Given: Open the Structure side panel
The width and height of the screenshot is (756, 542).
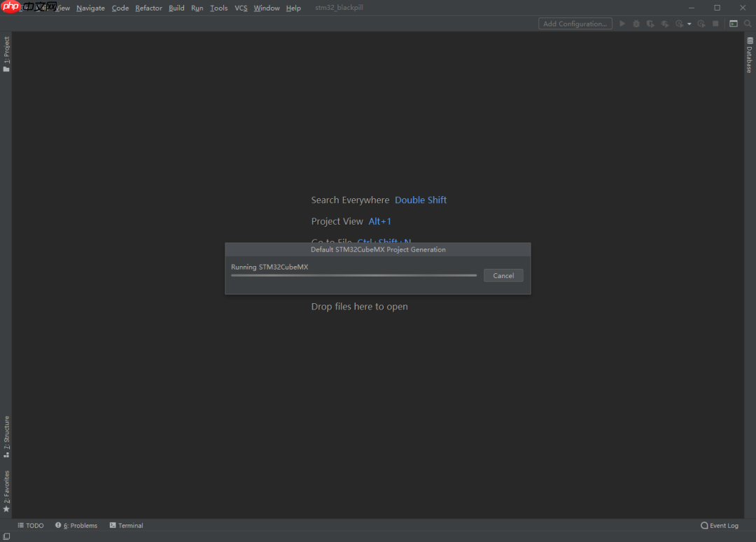Looking at the screenshot, I should [x=6, y=437].
